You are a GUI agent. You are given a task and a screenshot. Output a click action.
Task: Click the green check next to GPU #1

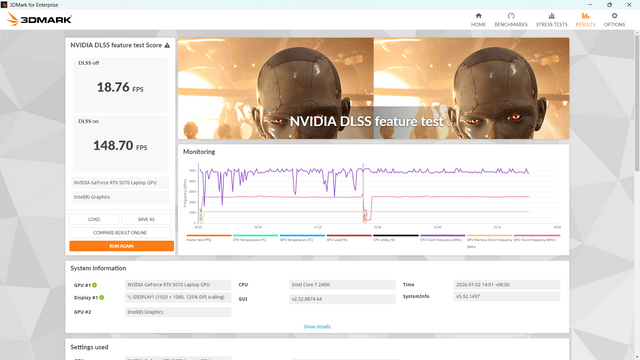[x=95, y=285]
